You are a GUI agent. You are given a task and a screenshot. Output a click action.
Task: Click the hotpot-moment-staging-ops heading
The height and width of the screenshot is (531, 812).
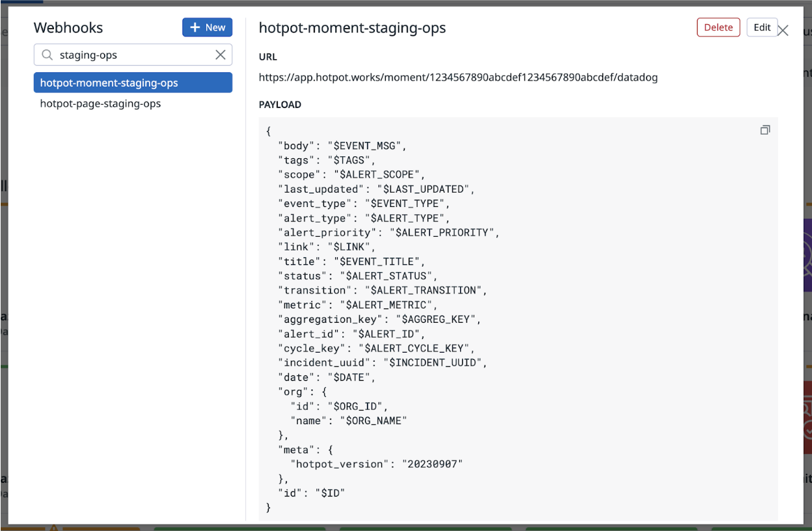point(352,28)
